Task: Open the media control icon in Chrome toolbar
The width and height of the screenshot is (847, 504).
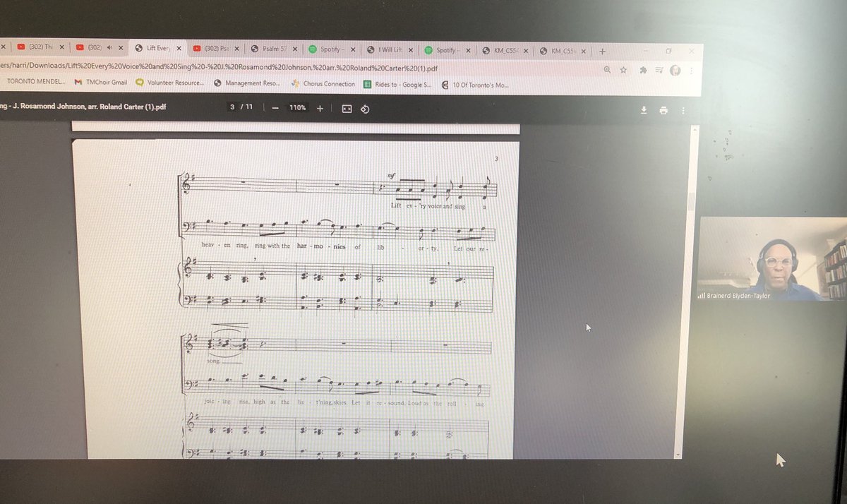Action: (659, 70)
